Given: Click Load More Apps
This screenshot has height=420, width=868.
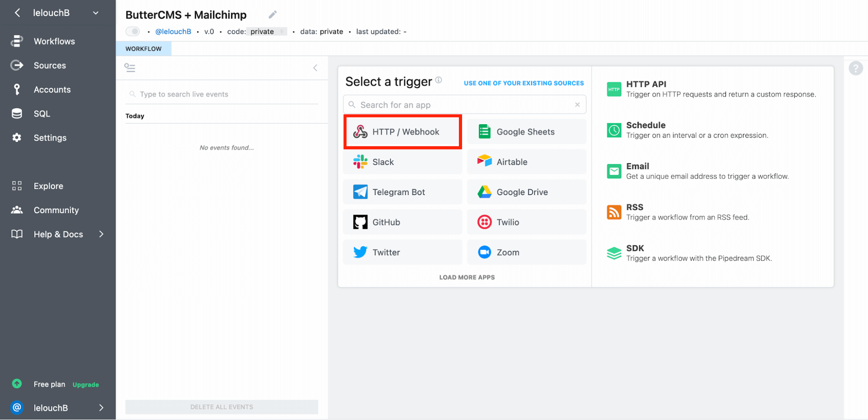Looking at the screenshot, I should [x=467, y=277].
